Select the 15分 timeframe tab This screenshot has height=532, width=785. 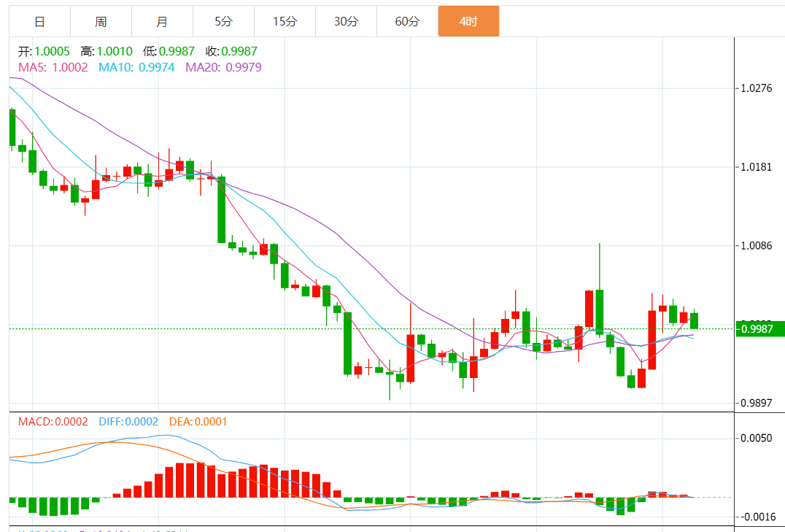285,22
